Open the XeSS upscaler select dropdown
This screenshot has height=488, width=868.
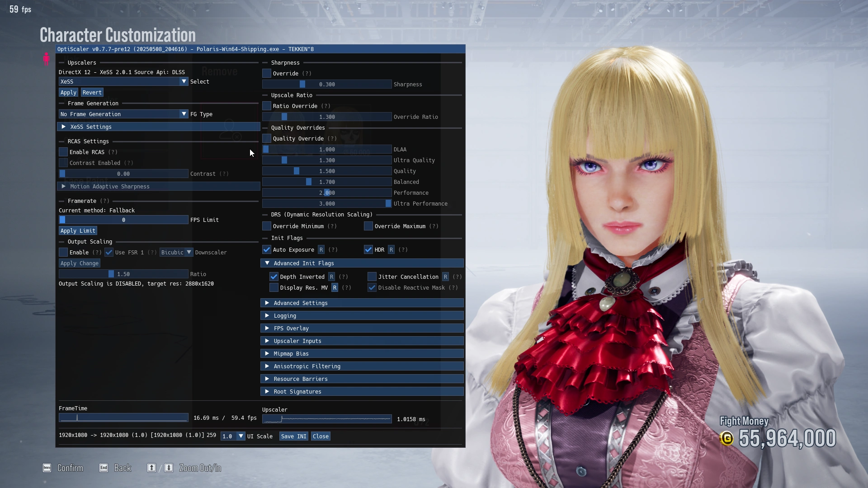(x=123, y=81)
